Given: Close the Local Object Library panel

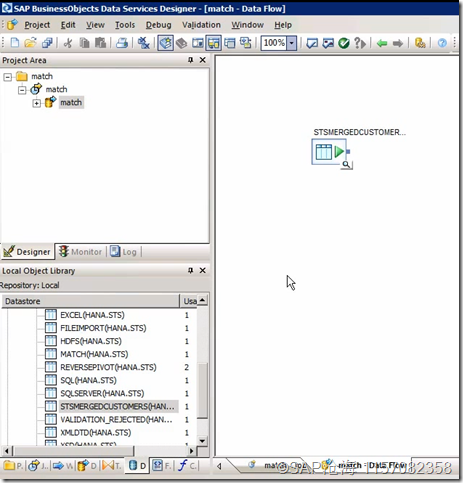Looking at the screenshot, I should point(202,270).
